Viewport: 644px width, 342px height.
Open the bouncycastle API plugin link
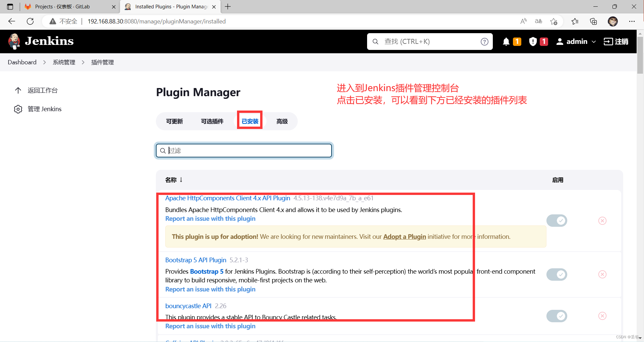click(x=188, y=306)
